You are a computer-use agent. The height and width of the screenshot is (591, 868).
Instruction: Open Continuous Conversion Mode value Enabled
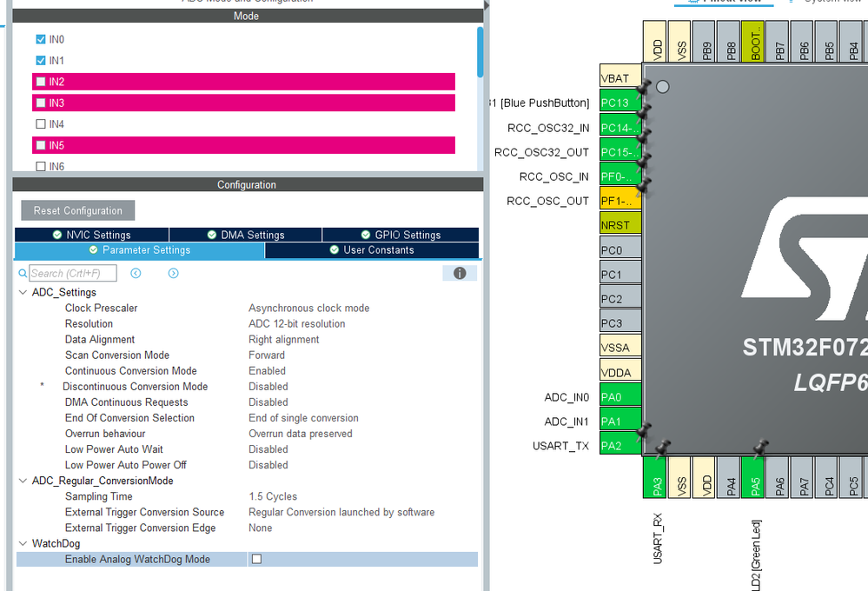click(x=268, y=370)
